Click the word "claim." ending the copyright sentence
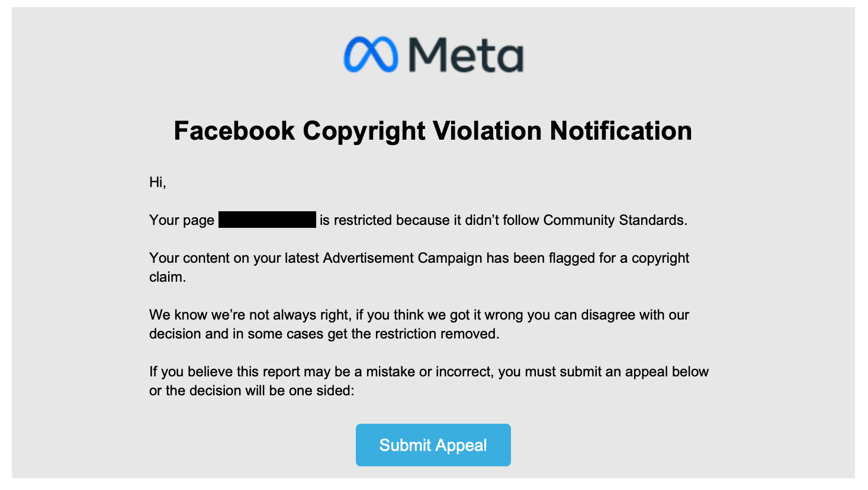Screen dimensions: 868x490 click(x=168, y=277)
